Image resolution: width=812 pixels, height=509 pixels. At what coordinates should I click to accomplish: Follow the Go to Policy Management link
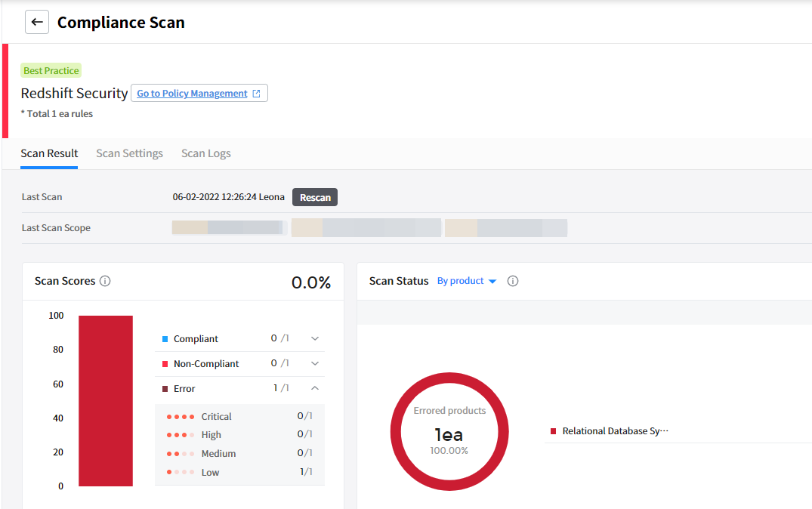click(192, 94)
